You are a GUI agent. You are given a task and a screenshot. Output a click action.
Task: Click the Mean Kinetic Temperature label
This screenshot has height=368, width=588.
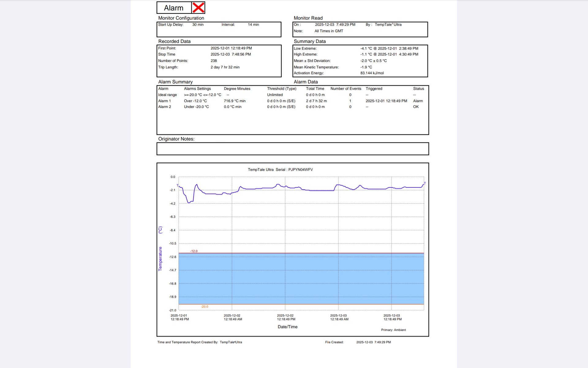(x=316, y=67)
